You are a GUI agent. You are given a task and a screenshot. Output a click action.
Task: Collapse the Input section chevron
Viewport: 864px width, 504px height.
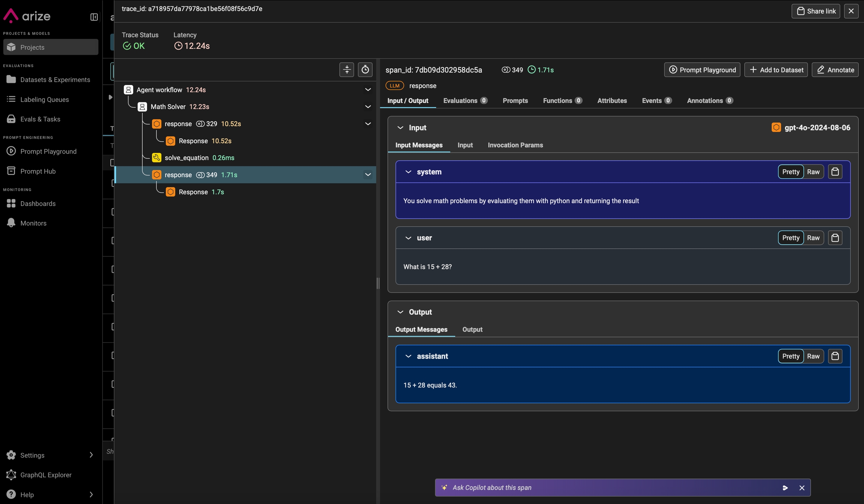click(x=400, y=128)
